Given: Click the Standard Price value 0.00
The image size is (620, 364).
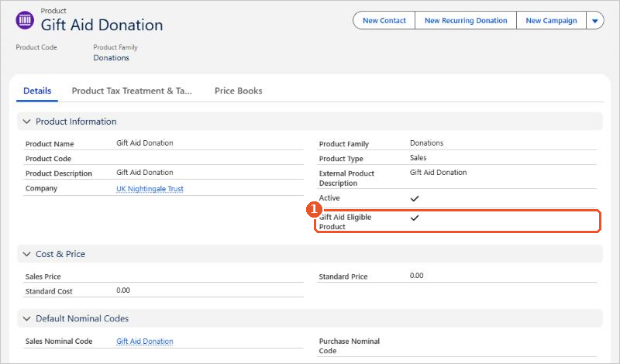Looking at the screenshot, I should 416,276.
